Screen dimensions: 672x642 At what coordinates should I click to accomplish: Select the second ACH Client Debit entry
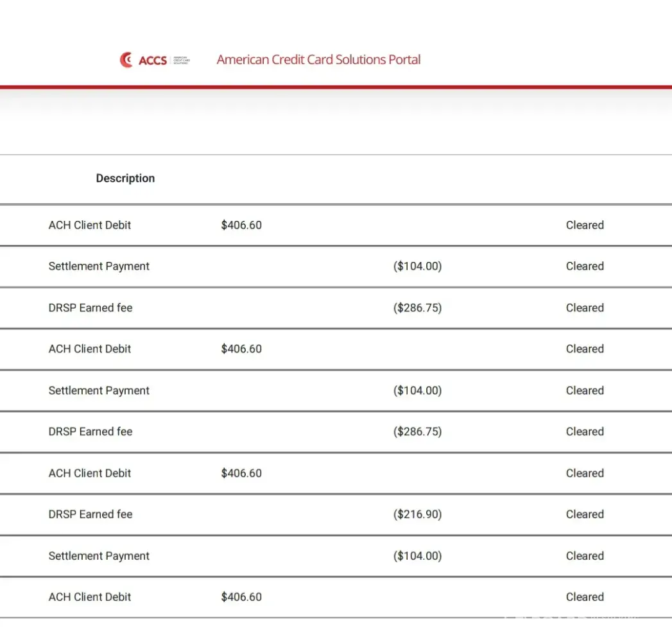coord(90,349)
